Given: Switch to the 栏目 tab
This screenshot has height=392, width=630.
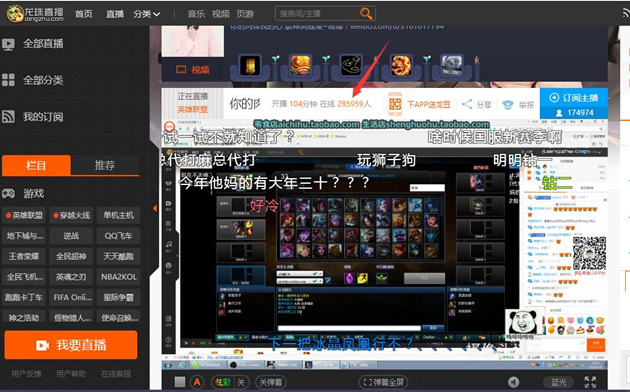Looking at the screenshot, I should pos(36,165).
